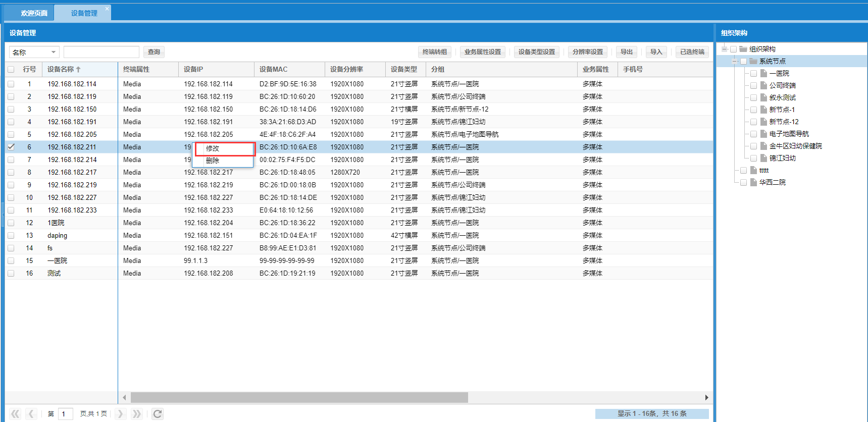The width and height of the screenshot is (868, 422).
Task: Click the 系统节点 folder icon
Action: tap(753, 61)
